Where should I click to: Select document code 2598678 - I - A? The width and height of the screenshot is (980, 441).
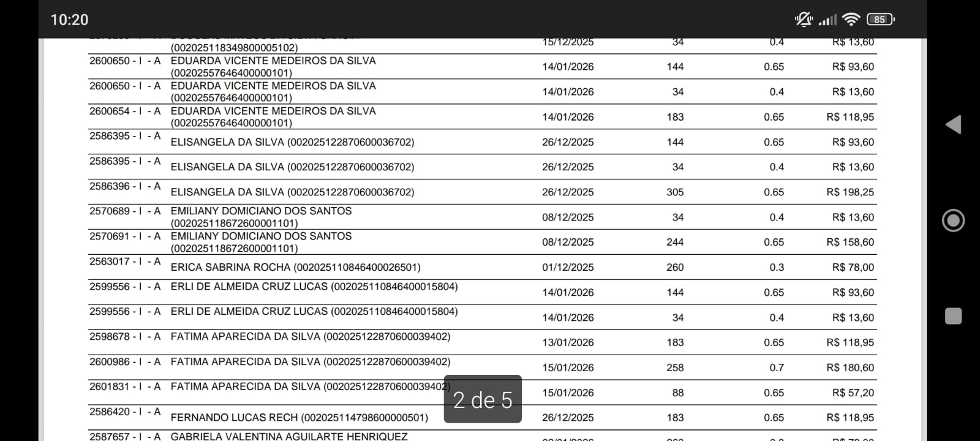tap(125, 337)
